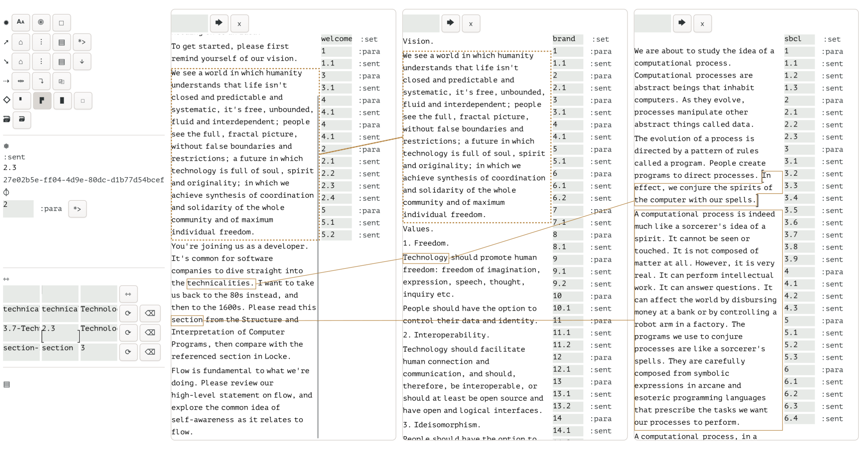This screenshot has width=868, height=450.
Task: Refresh the link row starting with section-
Action: point(128,353)
